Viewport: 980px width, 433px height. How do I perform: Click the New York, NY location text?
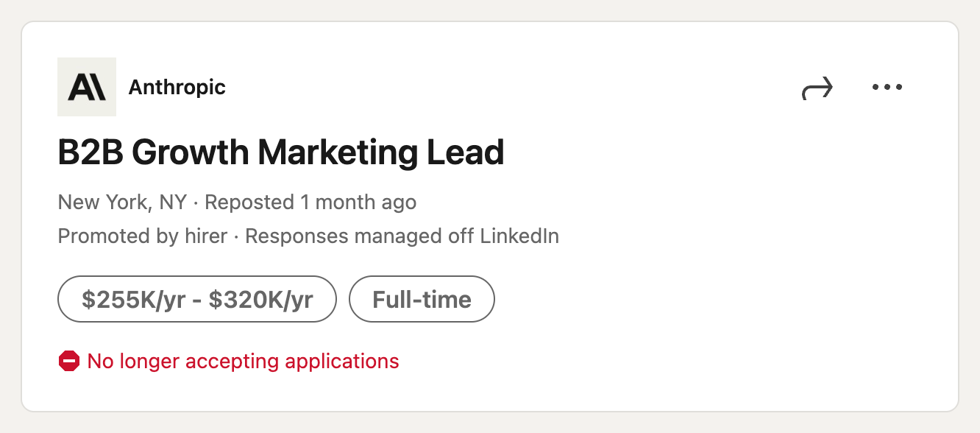(122, 202)
